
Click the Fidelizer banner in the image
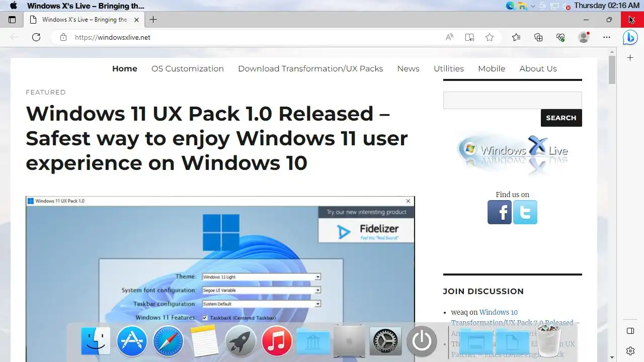pyautogui.click(x=366, y=231)
